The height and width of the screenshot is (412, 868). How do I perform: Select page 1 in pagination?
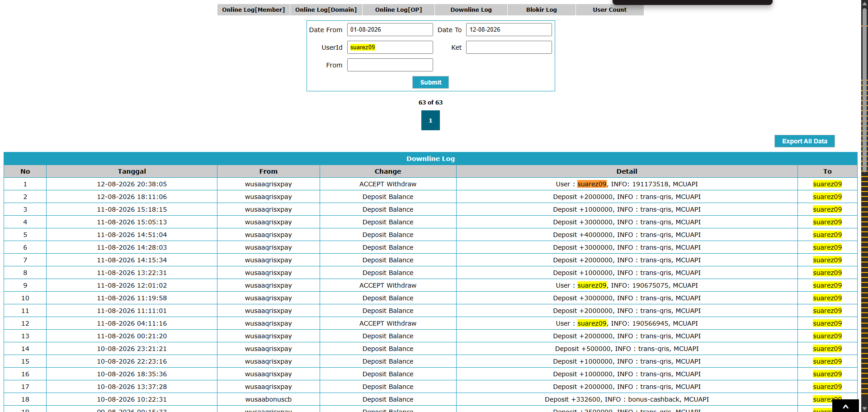pyautogui.click(x=430, y=120)
